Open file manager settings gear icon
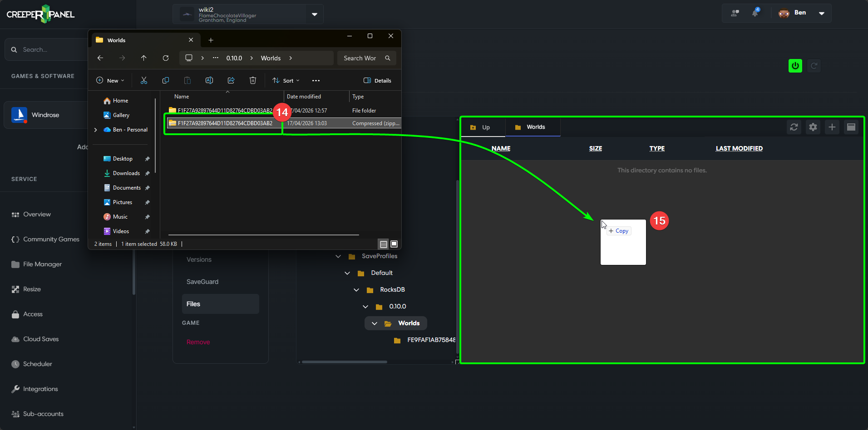 (x=813, y=127)
